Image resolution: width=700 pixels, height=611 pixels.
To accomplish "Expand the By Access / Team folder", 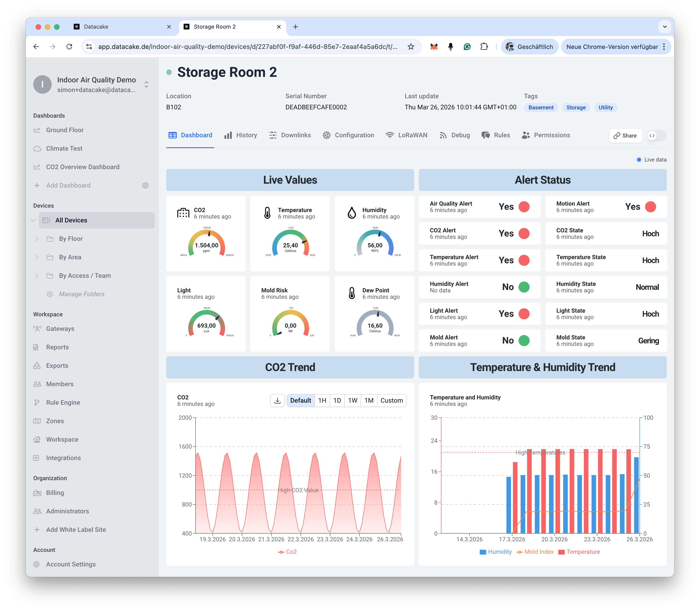I will (37, 276).
